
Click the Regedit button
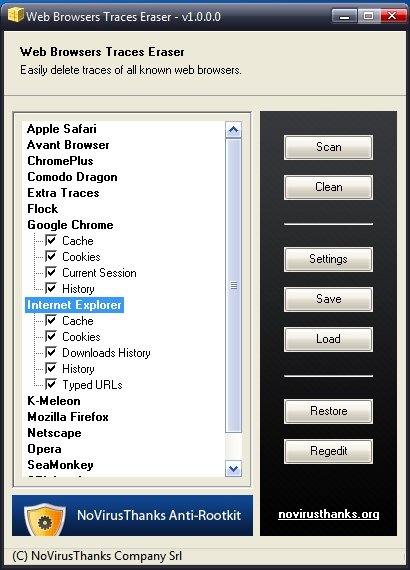(x=328, y=451)
